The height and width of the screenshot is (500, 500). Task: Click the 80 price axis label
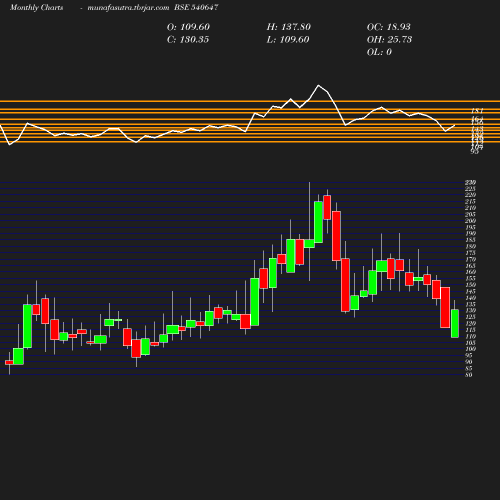(469, 375)
